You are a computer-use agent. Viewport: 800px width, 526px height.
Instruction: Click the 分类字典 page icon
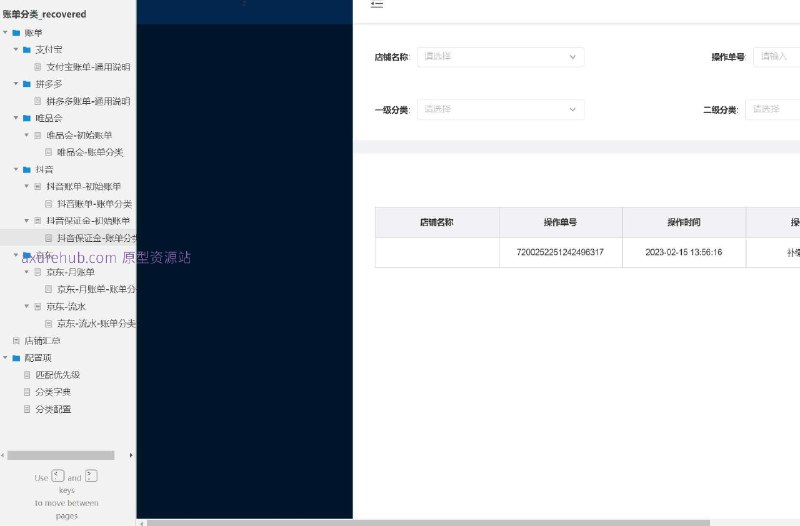[x=27, y=392]
